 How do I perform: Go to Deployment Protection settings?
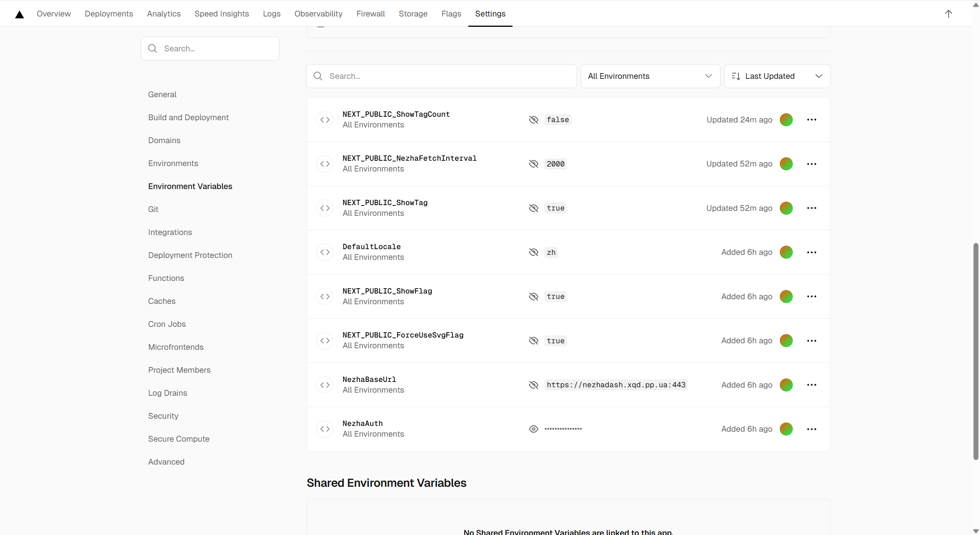coord(190,255)
